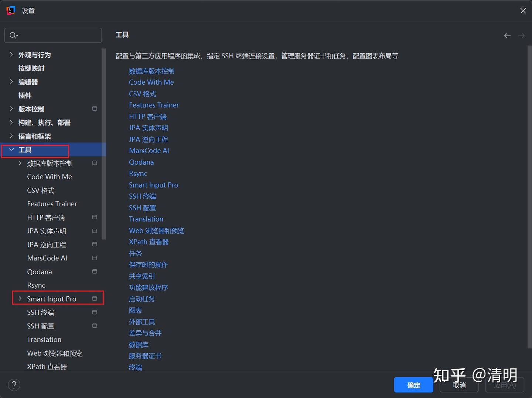This screenshot has width=532, height=398.
Task: Click inside the settings search field
Action: 53,35
